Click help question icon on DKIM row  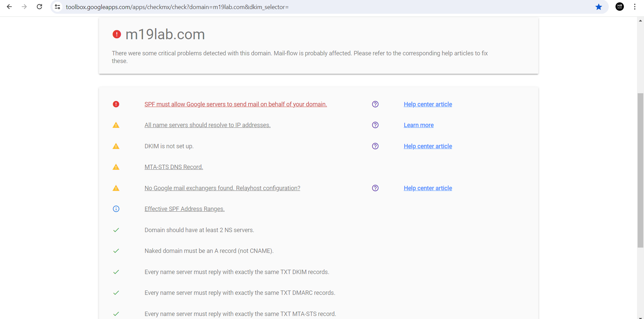(x=375, y=146)
